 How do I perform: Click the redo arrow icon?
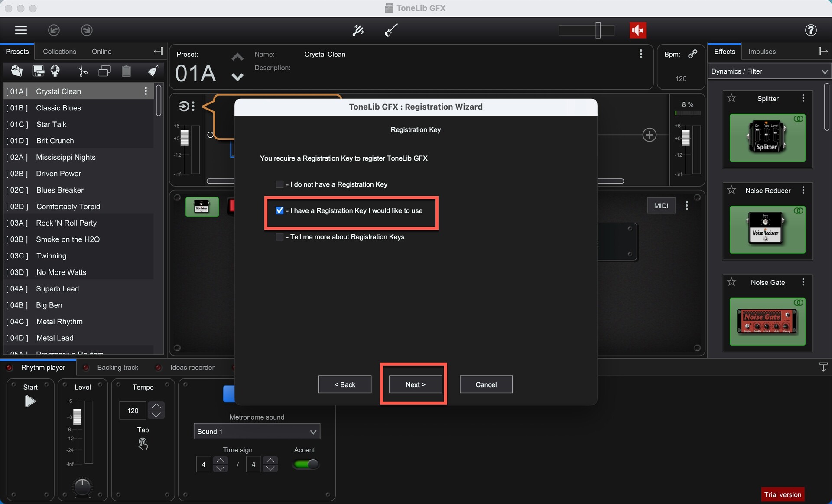(x=87, y=30)
